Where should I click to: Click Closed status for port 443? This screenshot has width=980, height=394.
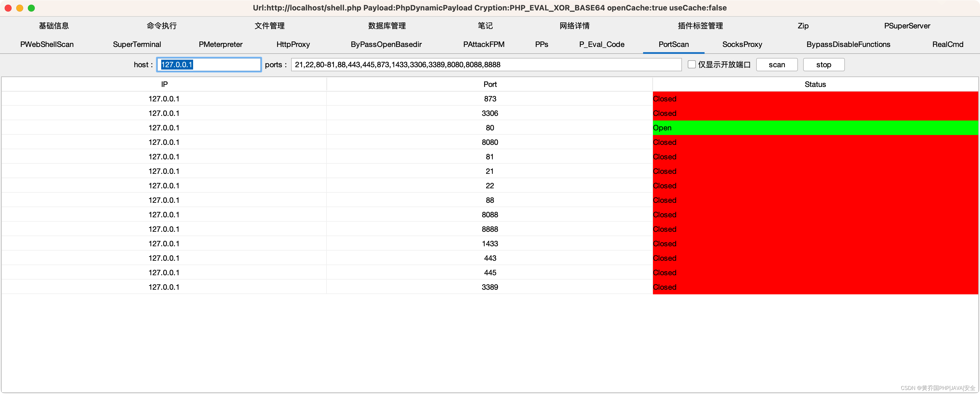click(815, 258)
